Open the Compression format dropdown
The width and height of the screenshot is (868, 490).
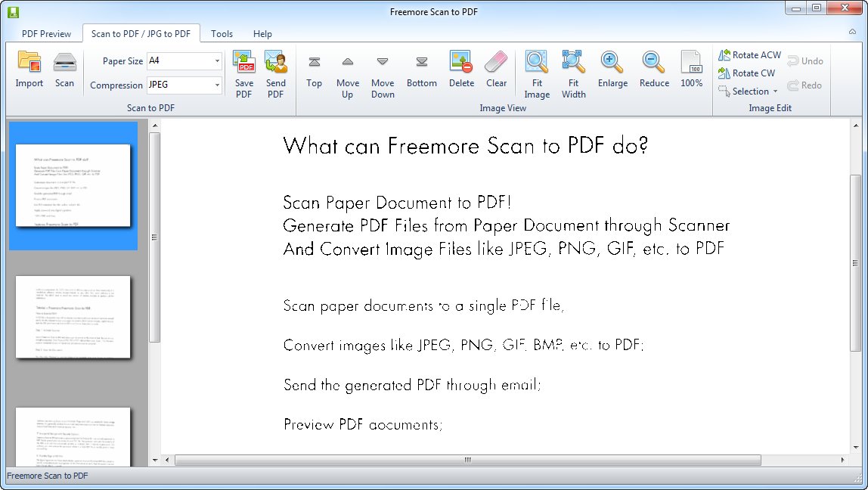pos(217,85)
